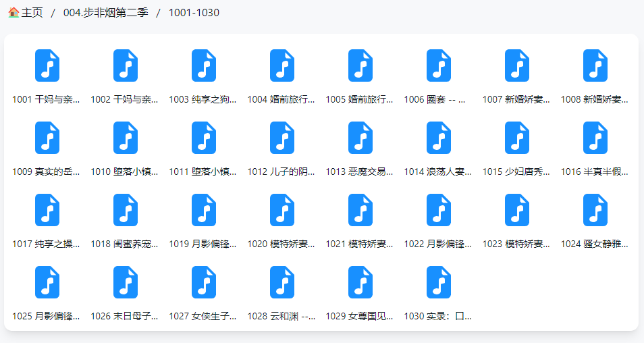Open the music file icon for 1019
The image size is (644, 343).
point(203,210)
